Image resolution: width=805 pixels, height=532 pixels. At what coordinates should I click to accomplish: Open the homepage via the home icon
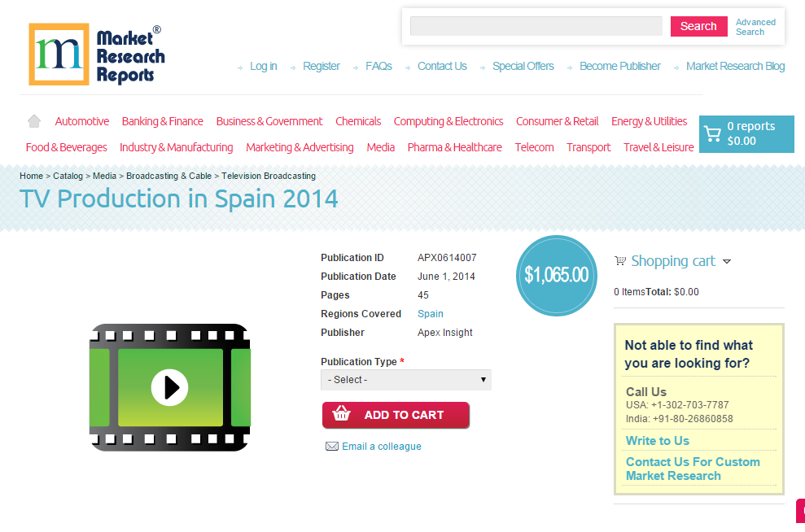tap(33, 120)
